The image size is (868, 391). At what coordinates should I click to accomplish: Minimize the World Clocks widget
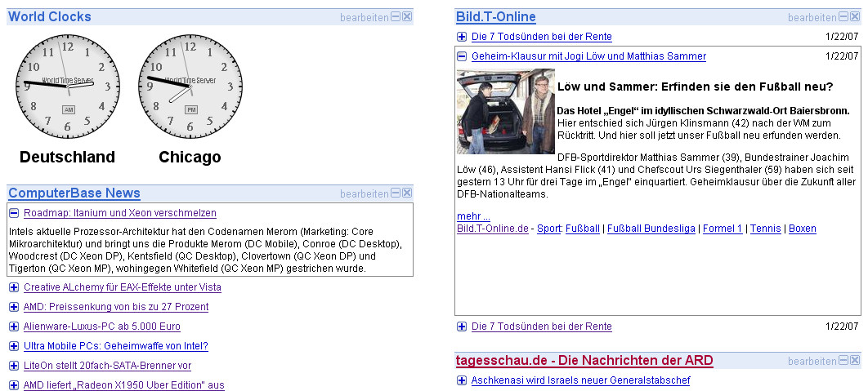[396, 16]
